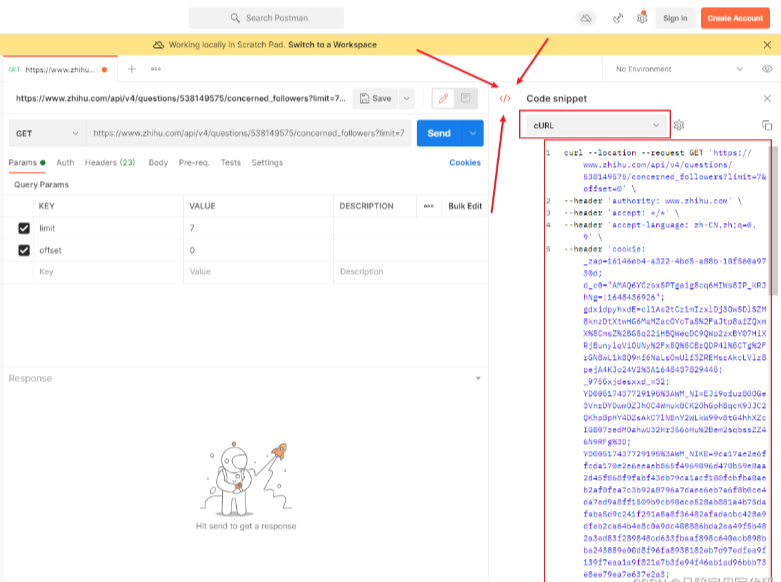
Task: Click the curl --location command line
Action: (x=665, y=170)
